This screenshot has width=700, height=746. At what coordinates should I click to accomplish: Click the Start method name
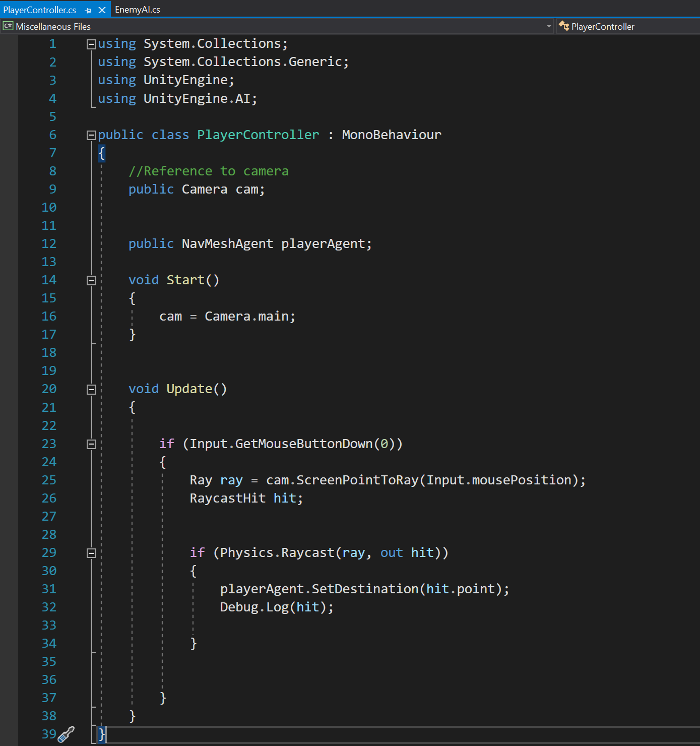(x=185, y=280)
